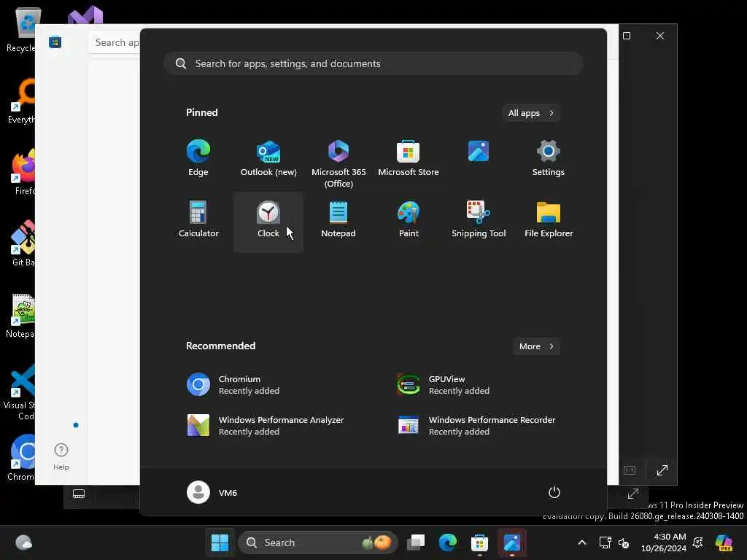Open Photos app from the taskbar
This screenshot has height=560, width=747.
click(x=511, y=542)
